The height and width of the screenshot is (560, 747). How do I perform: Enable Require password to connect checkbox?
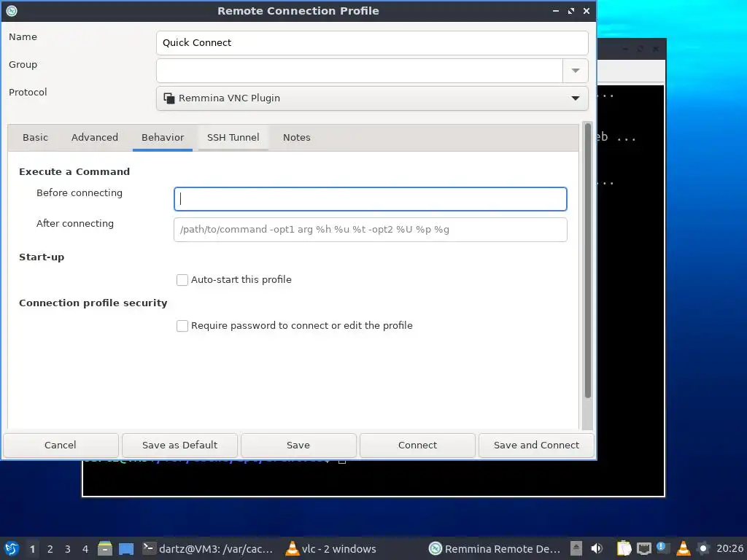pos(182,326)
